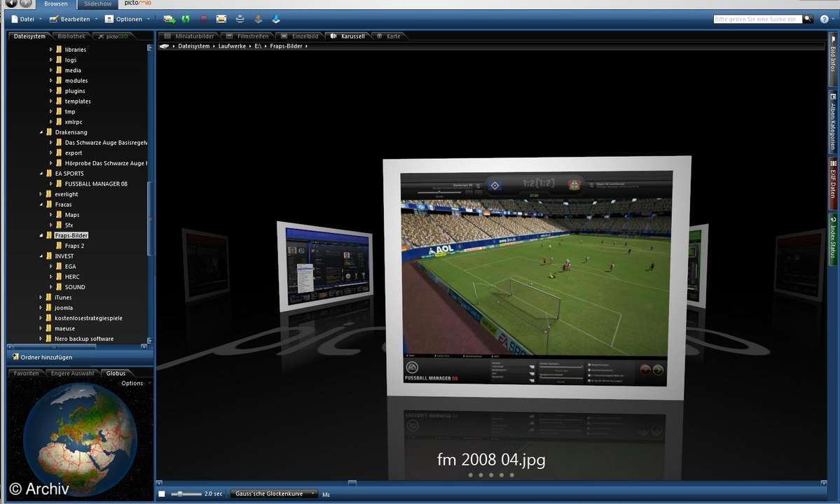Click the libraries folder icon
This screenshot has width=840, height=504.
[59, 49]
